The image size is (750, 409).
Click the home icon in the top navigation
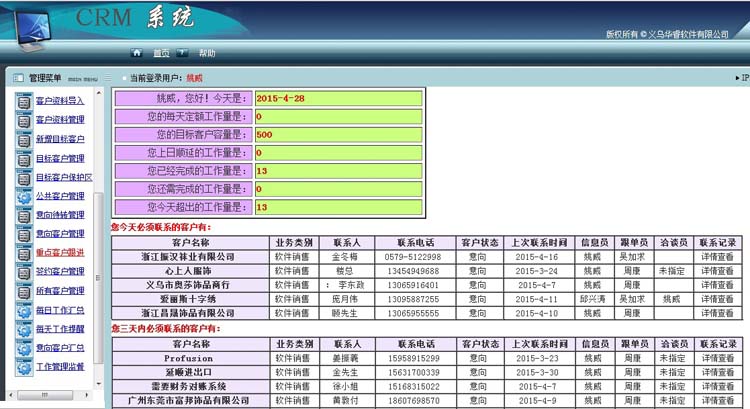coord(137,53)
